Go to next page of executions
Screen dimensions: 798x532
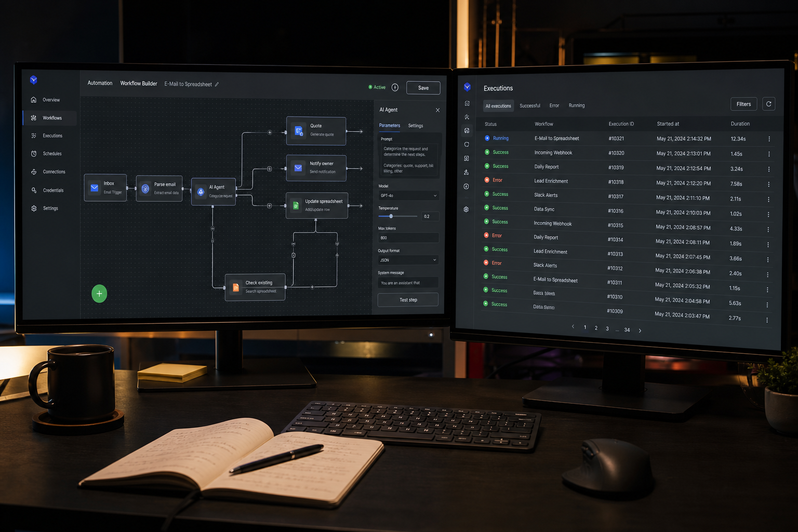[x=640, y=330]
